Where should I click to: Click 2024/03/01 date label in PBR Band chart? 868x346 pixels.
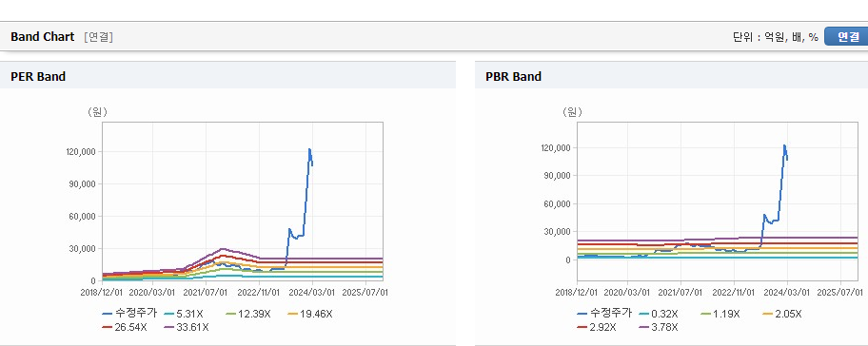coord(788,292)
